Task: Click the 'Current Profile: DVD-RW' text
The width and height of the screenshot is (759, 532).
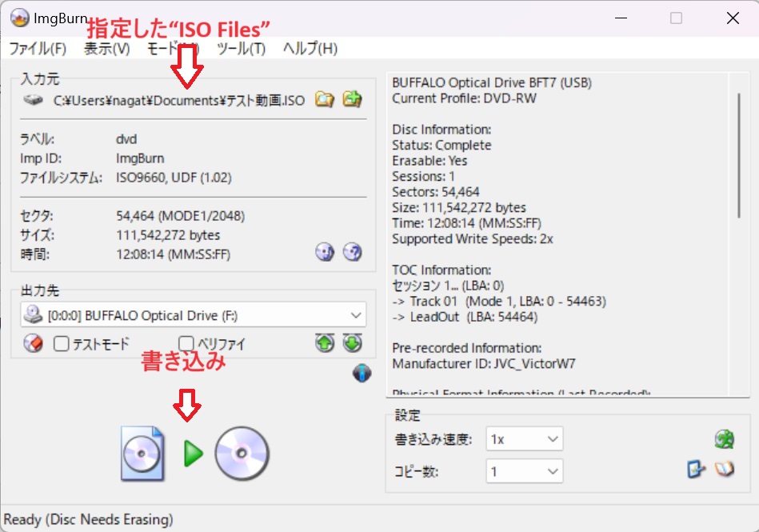Action: coord(464,98)
